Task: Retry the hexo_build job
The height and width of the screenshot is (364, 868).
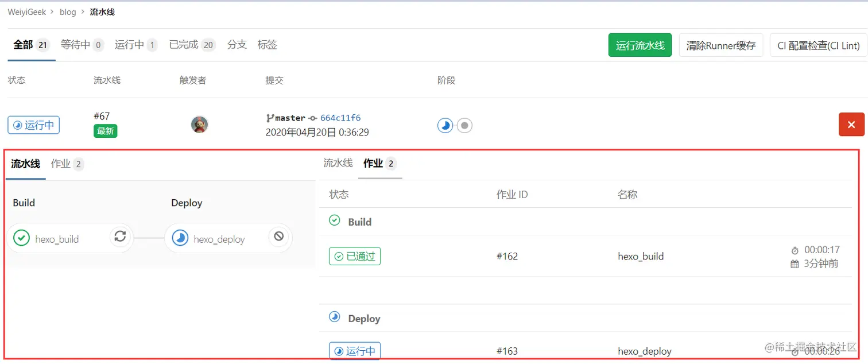Action: (x=120, y=237)
